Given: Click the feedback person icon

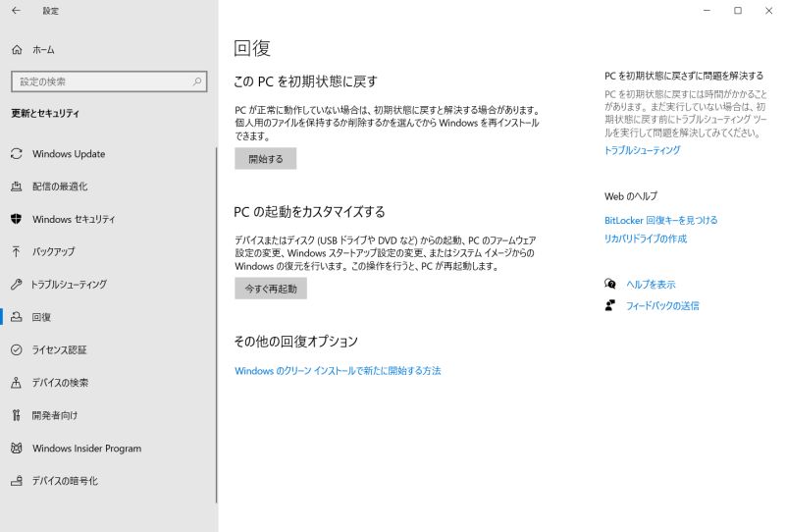Looking at the screenshot, I should pos(609,305).
